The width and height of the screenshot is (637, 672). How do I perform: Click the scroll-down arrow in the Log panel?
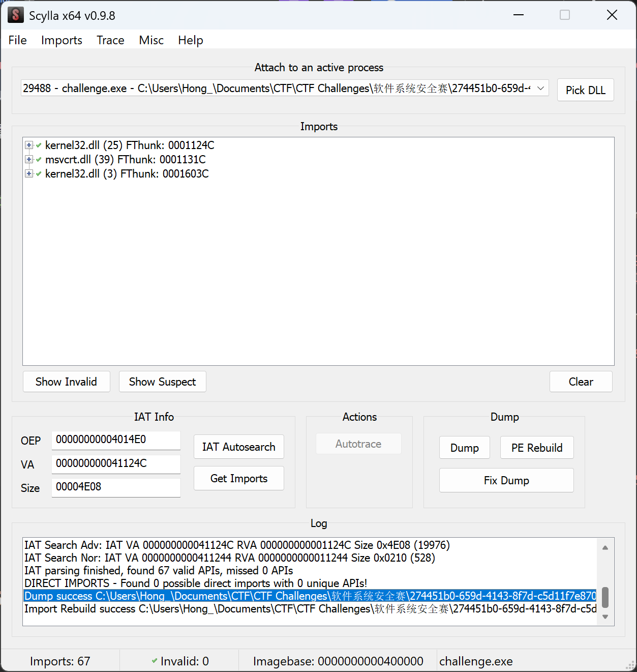[x=605, y=617]
